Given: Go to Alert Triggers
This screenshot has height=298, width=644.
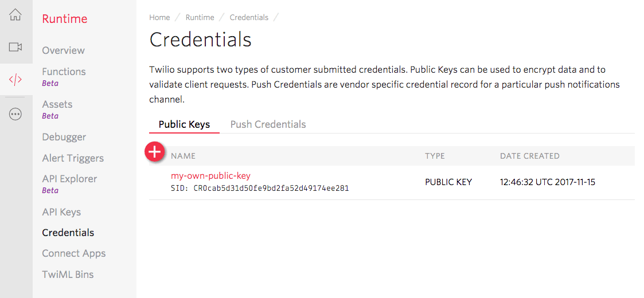Looking at the screenshot, I should pyautogui.click(x=73, y=158).
